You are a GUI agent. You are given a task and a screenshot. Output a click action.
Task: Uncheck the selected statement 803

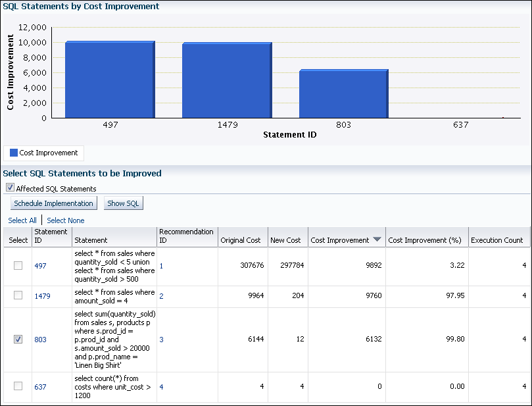click(18, 339)
